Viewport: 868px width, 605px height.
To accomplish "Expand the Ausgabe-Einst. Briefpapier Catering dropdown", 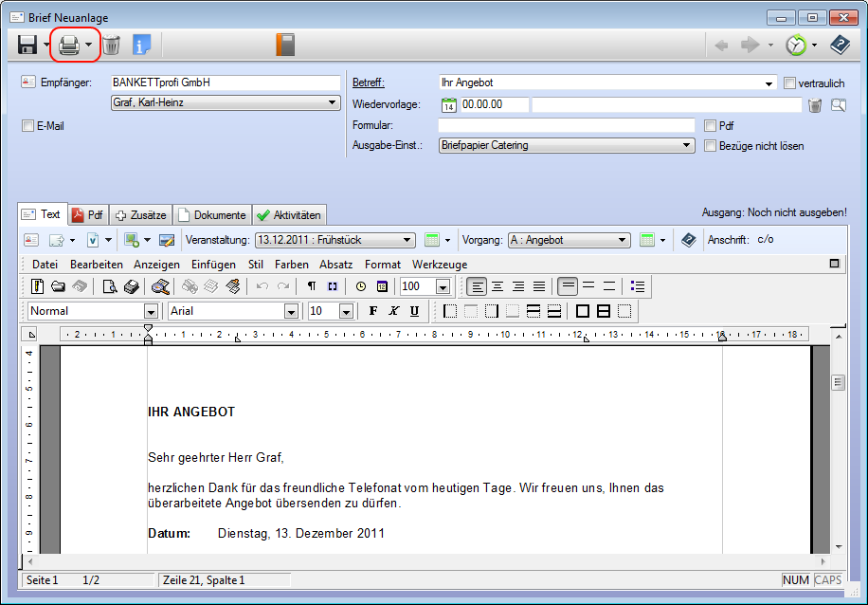I will [688, 146].
